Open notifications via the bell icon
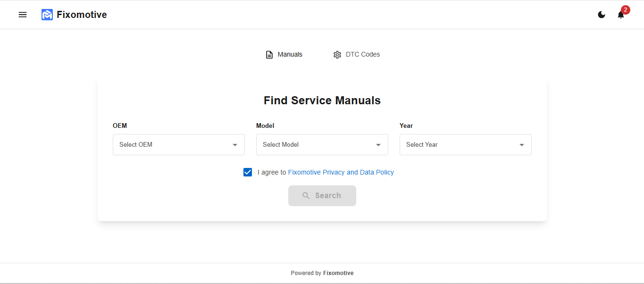This screenshot has width=644, height=284. (x=620, y=15)
